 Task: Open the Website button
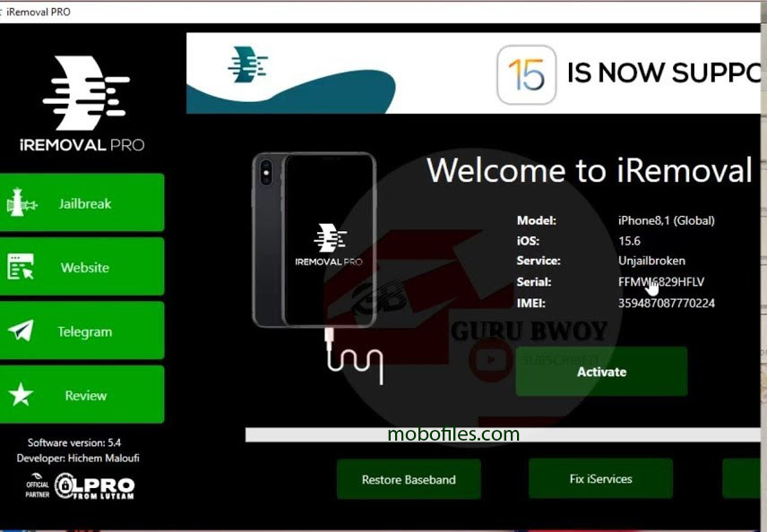(x=82, y=267)
